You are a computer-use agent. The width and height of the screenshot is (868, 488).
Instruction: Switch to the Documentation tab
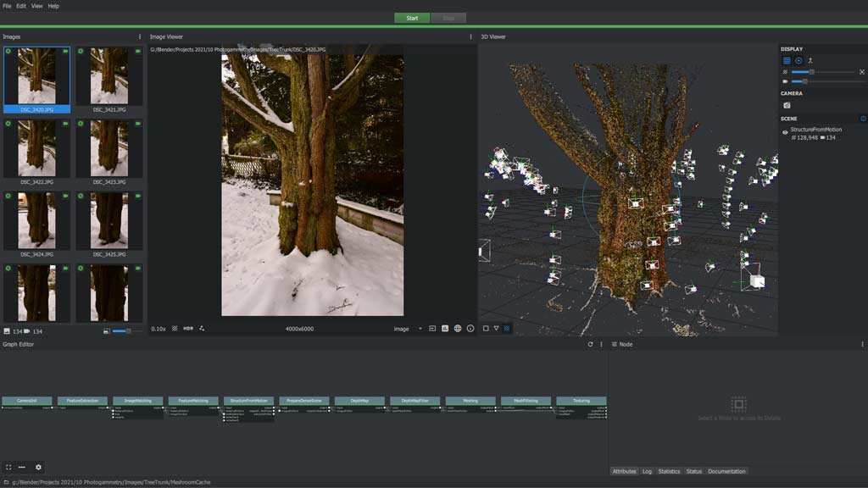tap(726, 471)
